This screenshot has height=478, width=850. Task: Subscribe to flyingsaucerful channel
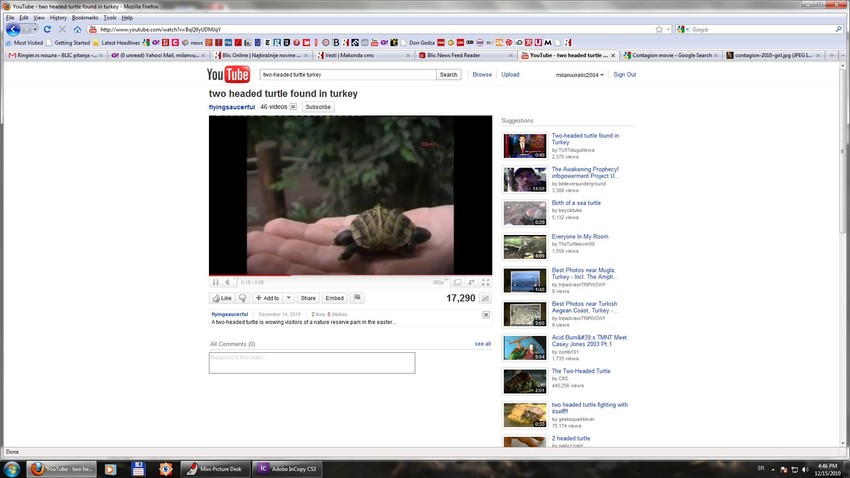click(318, 106)
